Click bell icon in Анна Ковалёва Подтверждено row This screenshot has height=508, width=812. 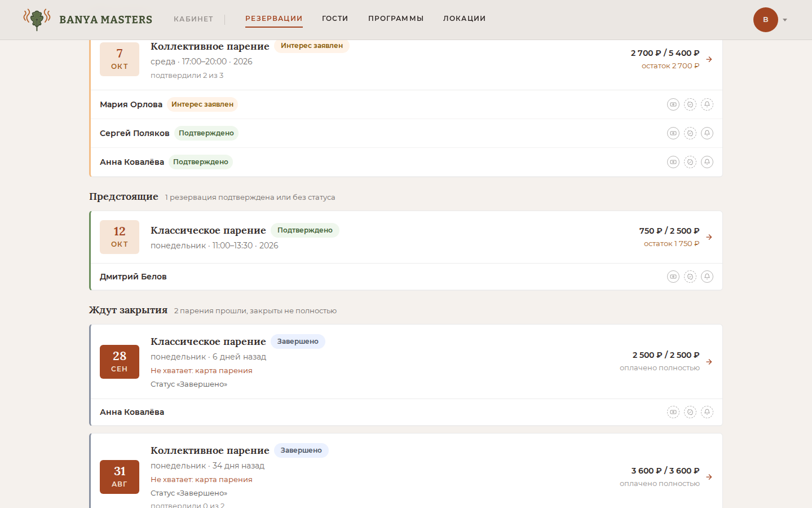[707, 162]
